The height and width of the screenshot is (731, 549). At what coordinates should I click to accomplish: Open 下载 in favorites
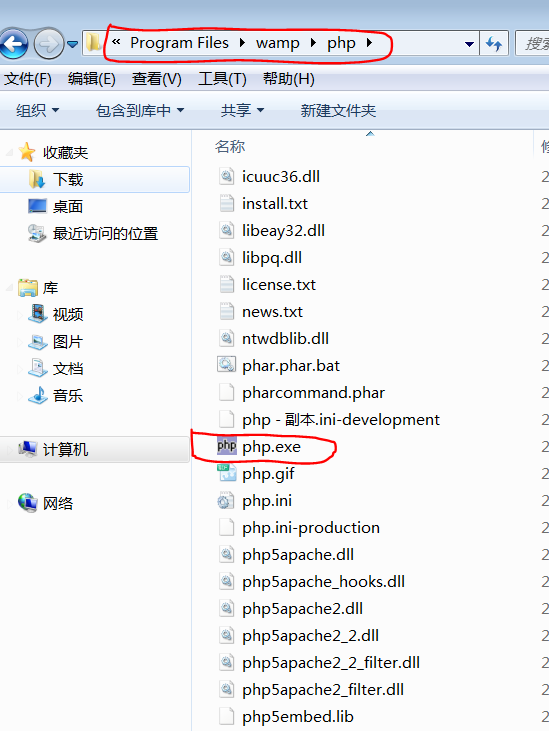95,179
